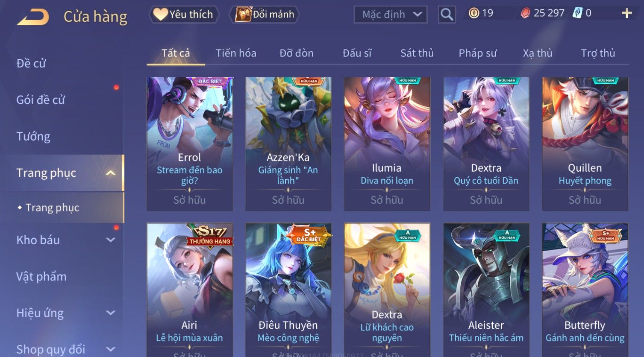Select the Pháp sư tab
Viewport: 644px width, 357px height.
477,53
